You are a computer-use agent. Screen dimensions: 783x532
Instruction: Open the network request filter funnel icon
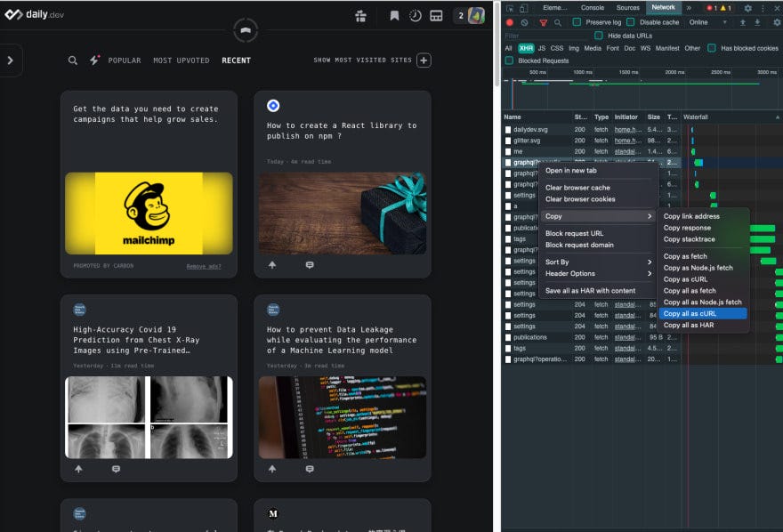pos(544,21)
